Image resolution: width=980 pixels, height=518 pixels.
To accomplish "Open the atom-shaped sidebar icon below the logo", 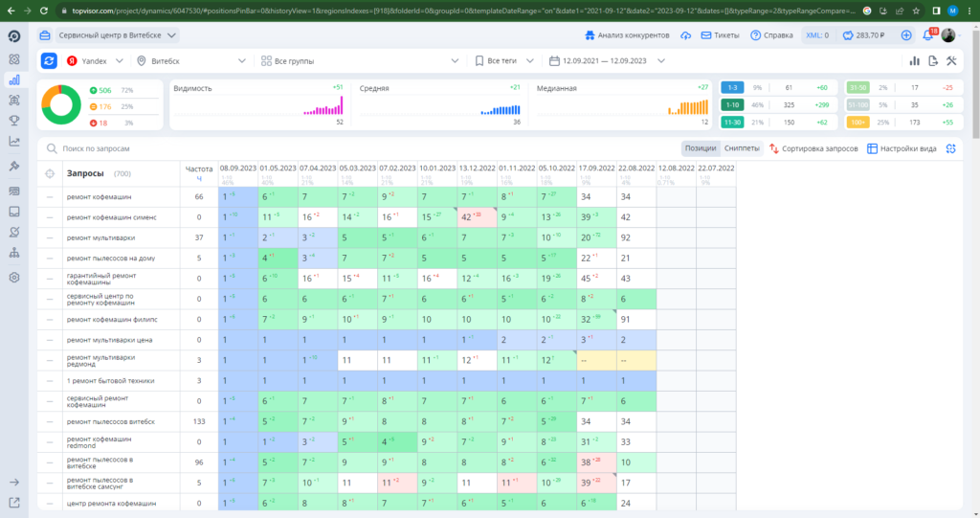I will pos(13,59).
